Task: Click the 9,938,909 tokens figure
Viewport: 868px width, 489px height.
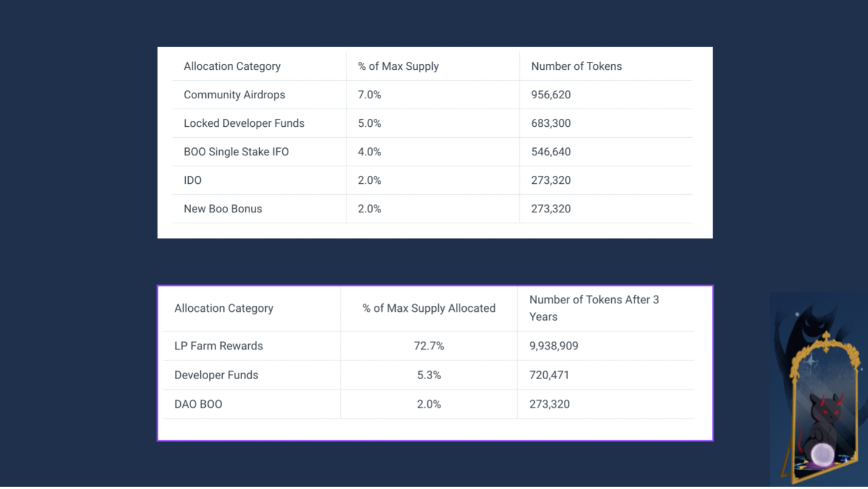Action: [554, 346]
